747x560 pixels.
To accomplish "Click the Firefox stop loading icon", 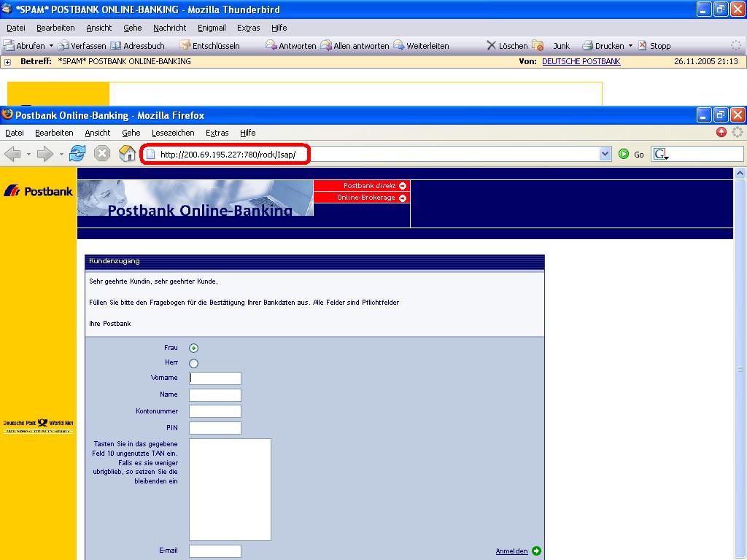I will [x=102, y=154].
